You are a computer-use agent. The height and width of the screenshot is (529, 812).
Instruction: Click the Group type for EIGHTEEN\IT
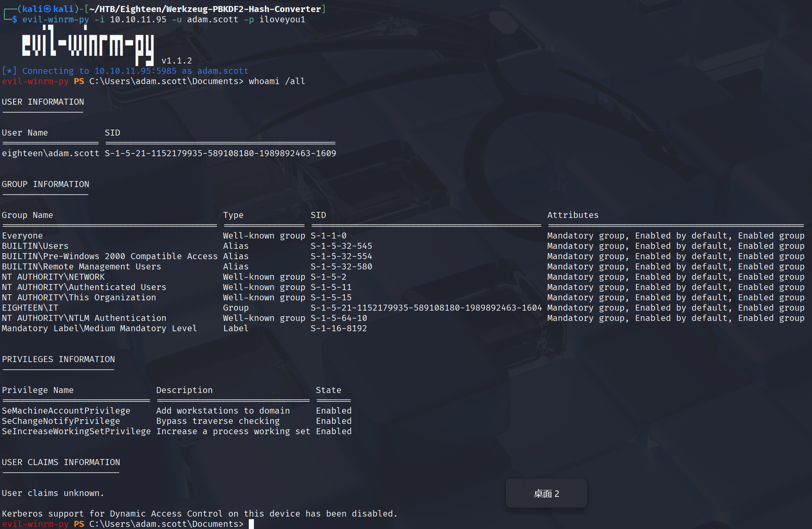(x=236, y=308)
